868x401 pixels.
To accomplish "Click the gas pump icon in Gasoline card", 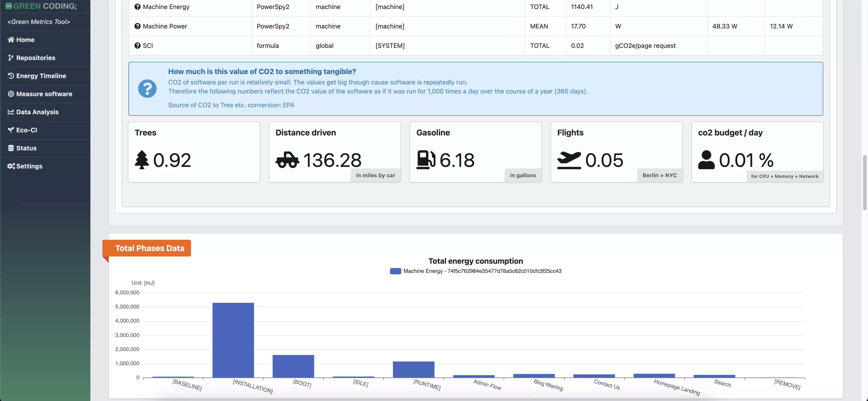I will pyautogui.click(x=426, y=160).
